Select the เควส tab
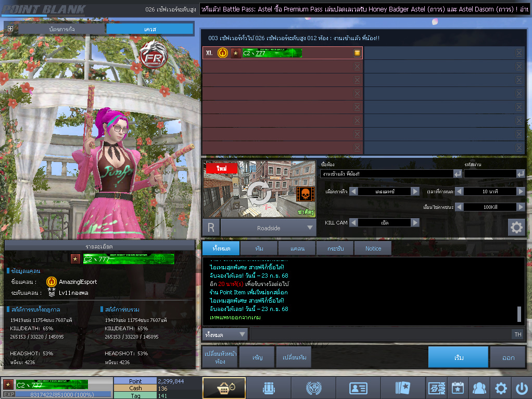 (150, 29)
